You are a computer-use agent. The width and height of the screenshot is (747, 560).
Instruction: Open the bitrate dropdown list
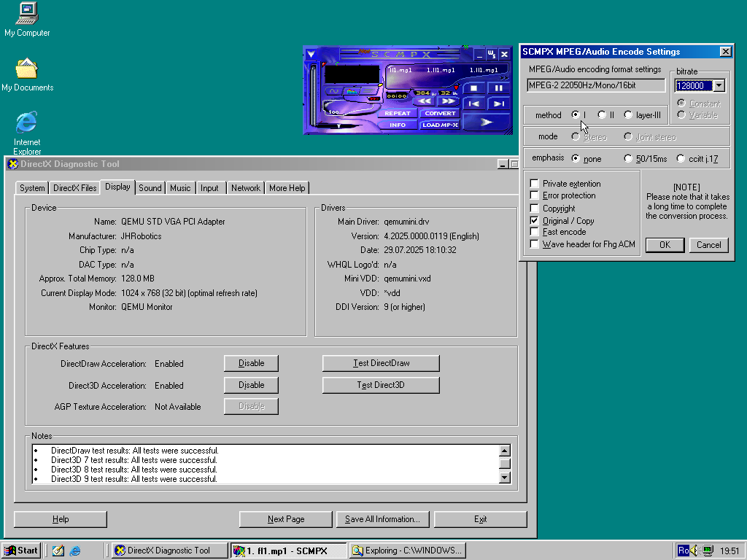pyautogui.click(x=719, y=86)
